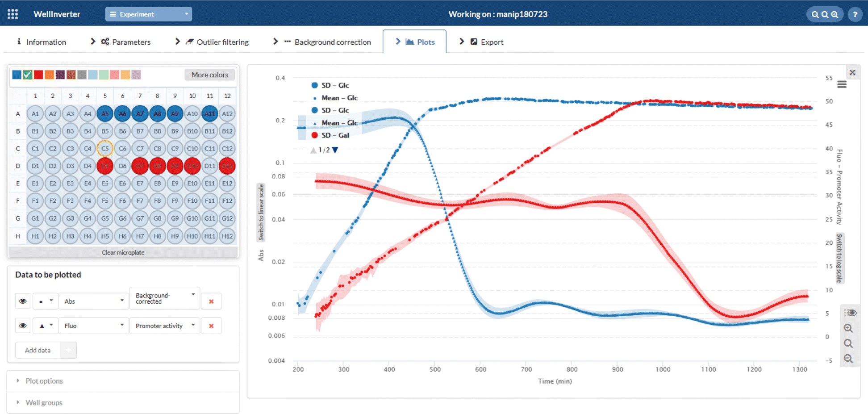Click the Add data button
This screenshot has width=868, height=414.
tap(38, 350)
